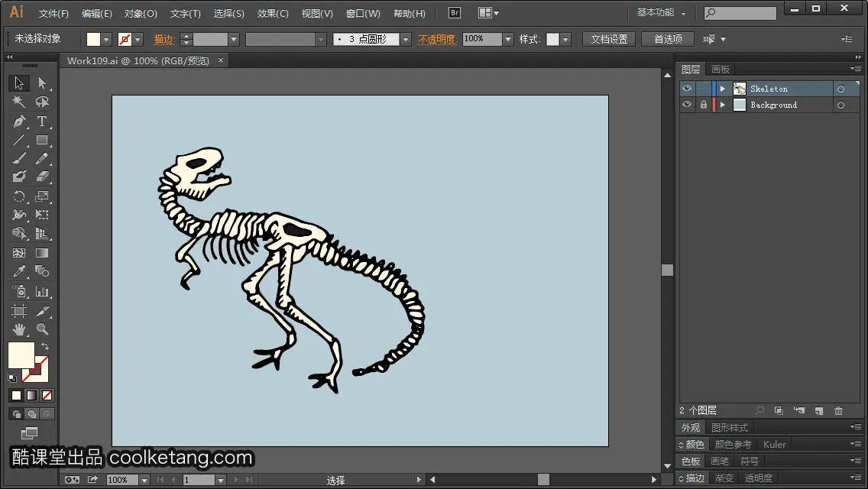Click the artboard number field
The image size is (868, 489).
click(x=199, y=480)
